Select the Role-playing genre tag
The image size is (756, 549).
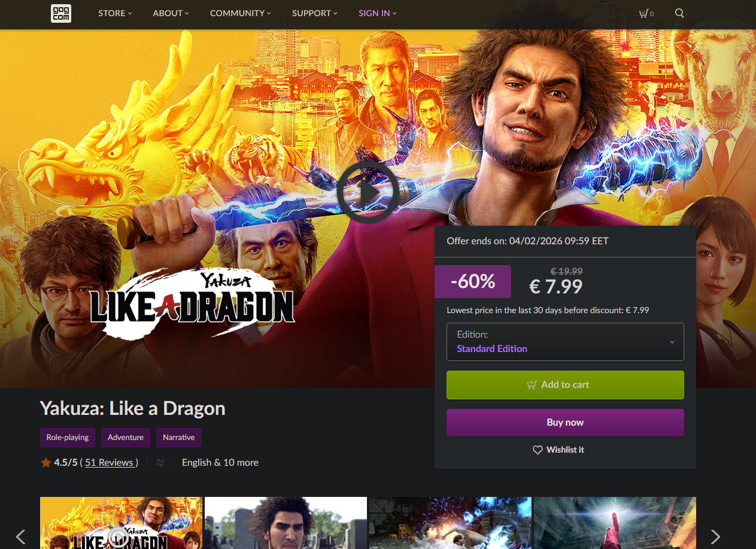click(68, 438)
